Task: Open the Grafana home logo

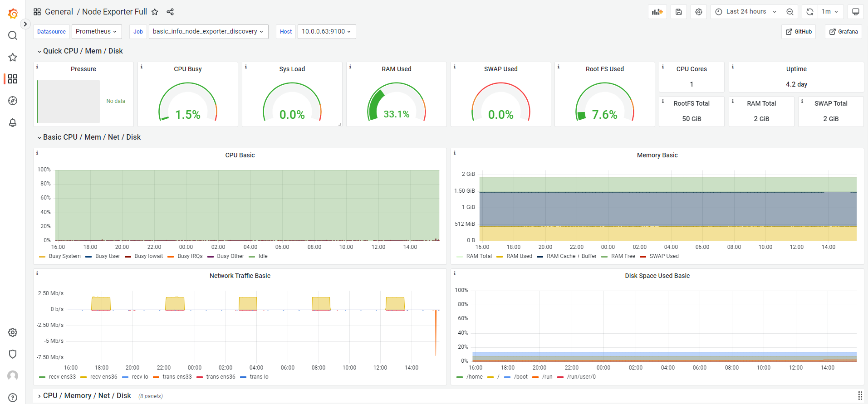Action: coord(13,14)
